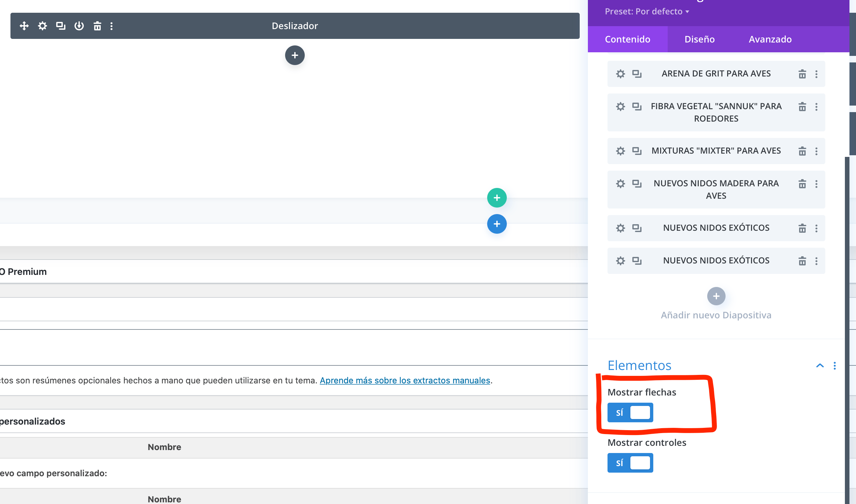Switch to Diseño tab
Screen dimensions: 856x504
point(699,39)
